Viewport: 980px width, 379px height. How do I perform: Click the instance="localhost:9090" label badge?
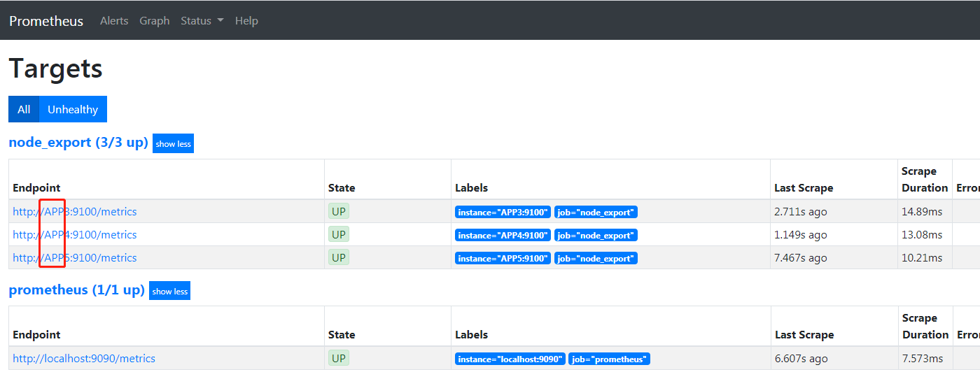pos(510,359)
